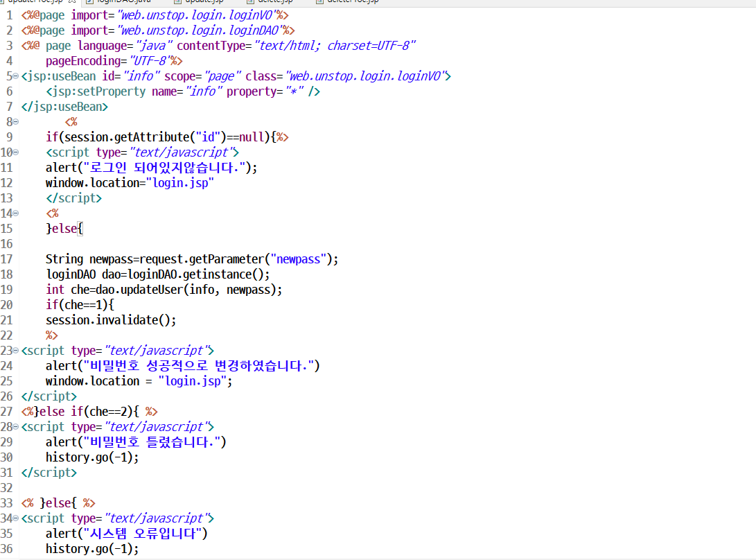Click line number 16 in the gutter
The height and width of the screenshot is (560, 756).
tap(7, 244)
